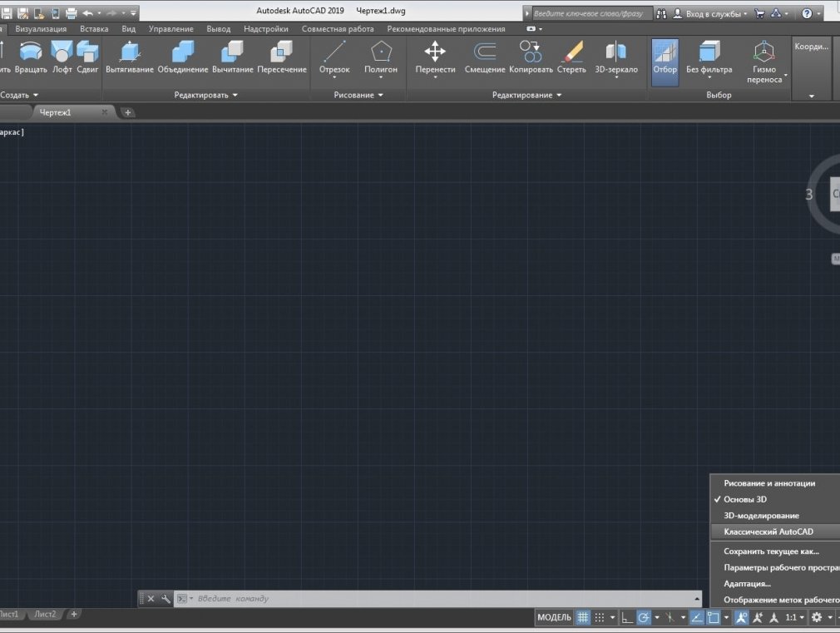Expand the Редактирование panel dropdown

(526, 95)
